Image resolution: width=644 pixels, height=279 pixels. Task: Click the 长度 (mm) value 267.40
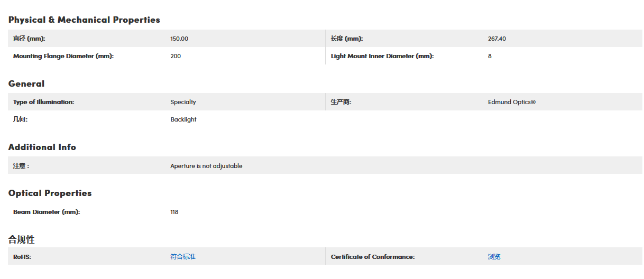497,39
